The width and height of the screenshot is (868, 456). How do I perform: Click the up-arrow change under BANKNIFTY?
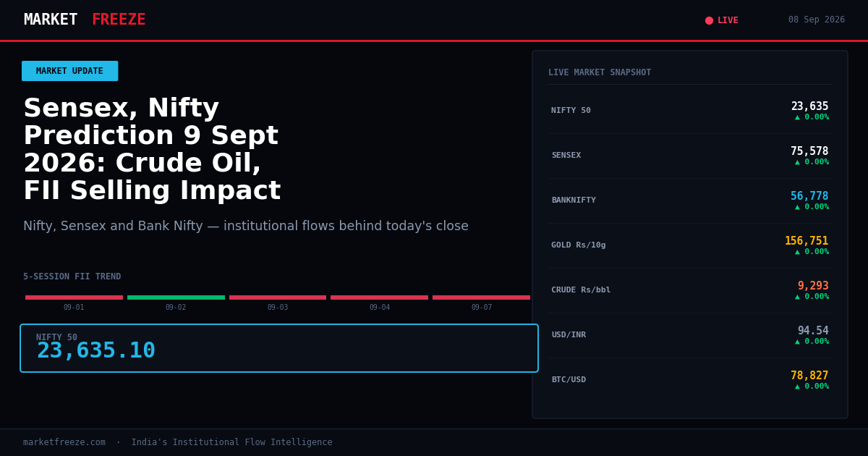pyautogui.click(x=812, y=207)
